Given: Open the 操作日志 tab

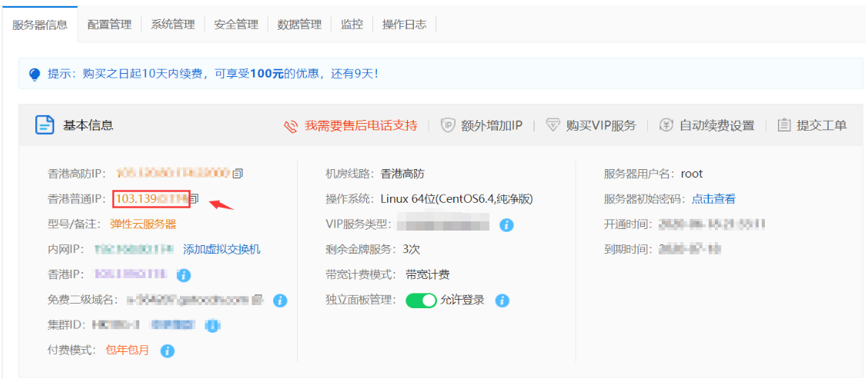Looking at the screenshot, I should pos(404,25).
